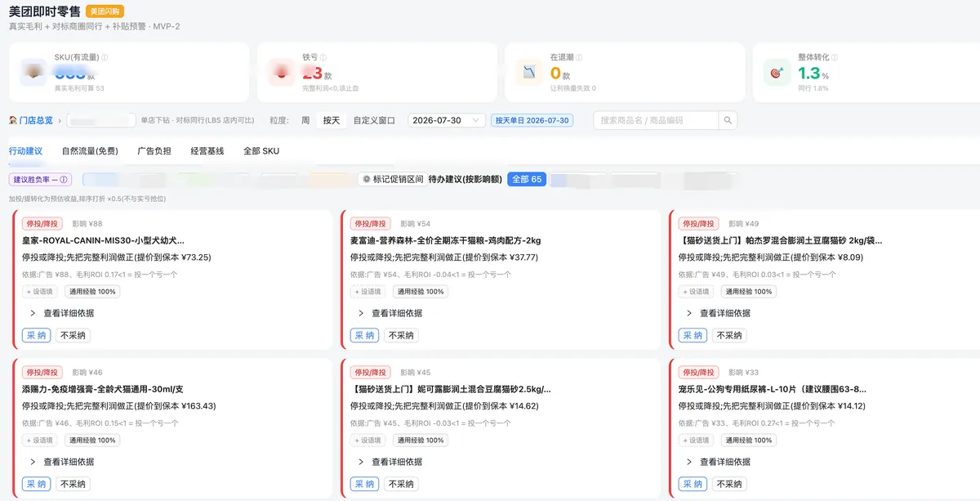Click 采纳 on 帕杰罗 card
Image resolution: width=980 pixels, height=501 pixels.
(693, 335)
